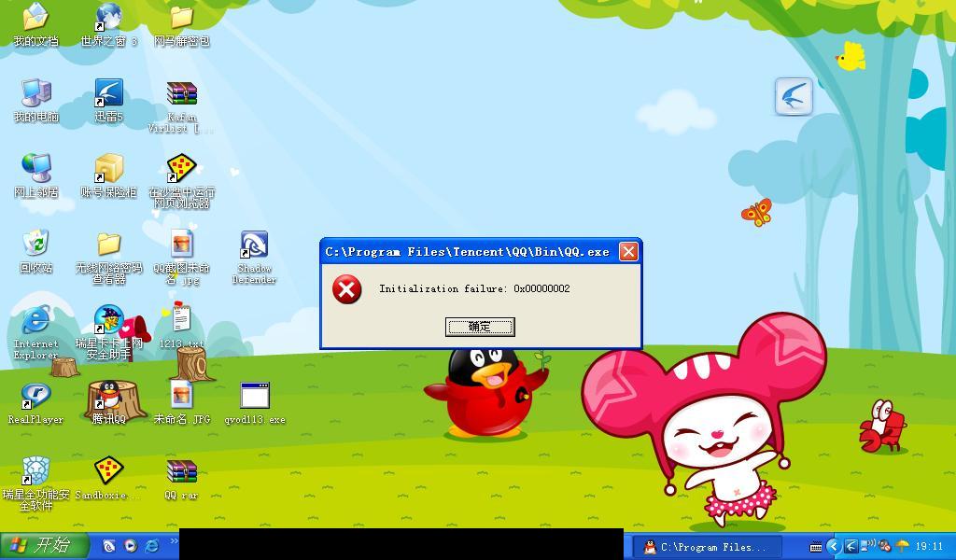Select the 回收站 recycle bin icon
Image resolution: width=956 pixels, height=560 pixels.
pyautogui.click(x=36, y=252)
